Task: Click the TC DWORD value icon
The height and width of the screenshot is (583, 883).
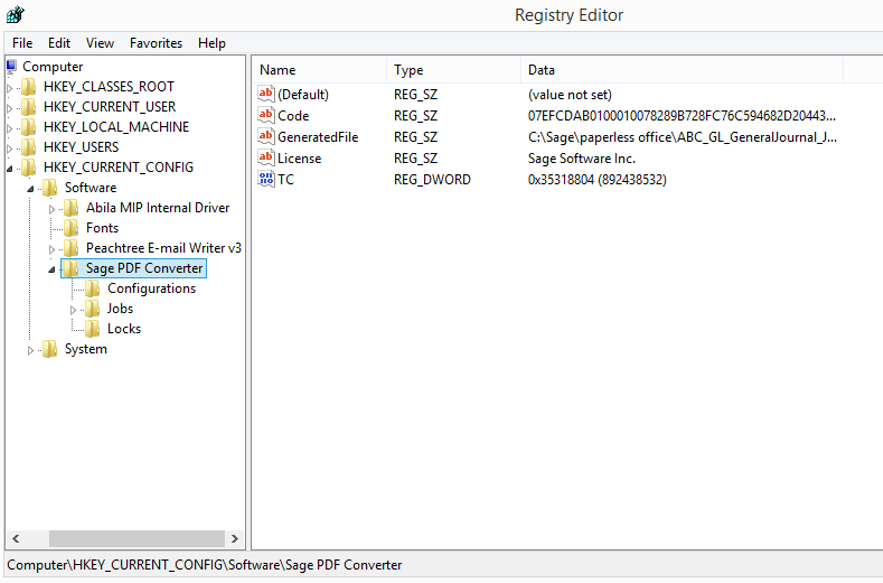Action: click(x=266, y=180)
